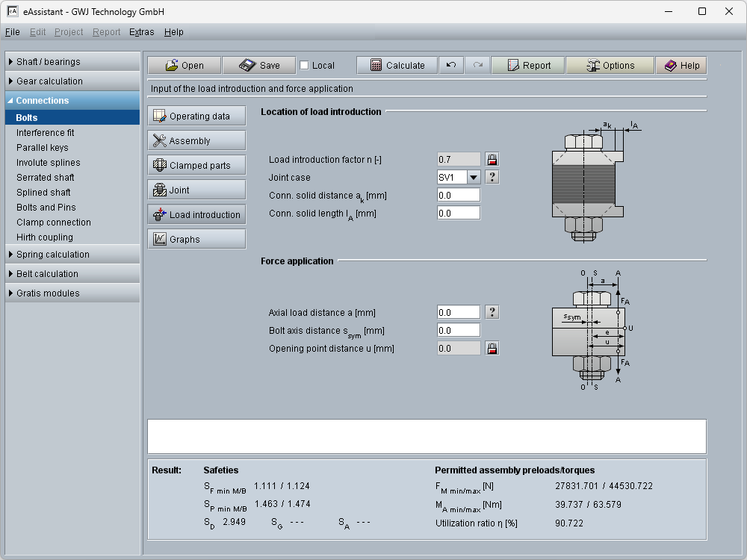Toggle lock for opening point distance u

pos(492,348)
